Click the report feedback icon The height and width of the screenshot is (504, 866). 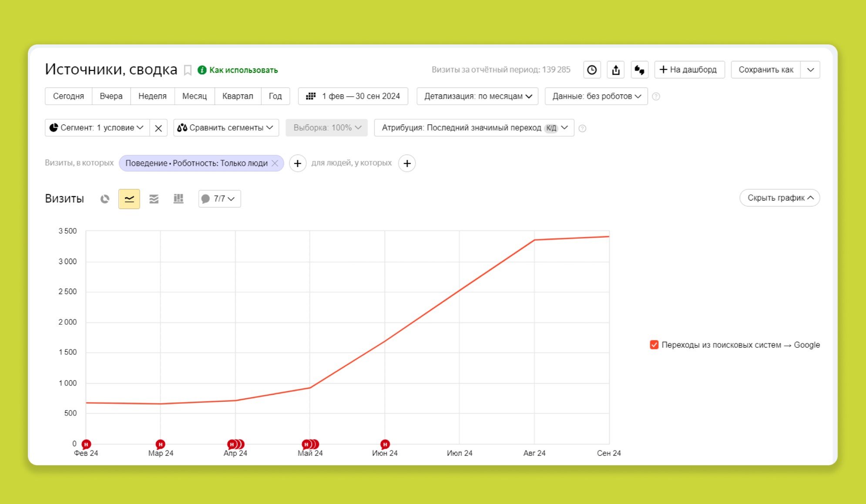(x=639, y=70)
